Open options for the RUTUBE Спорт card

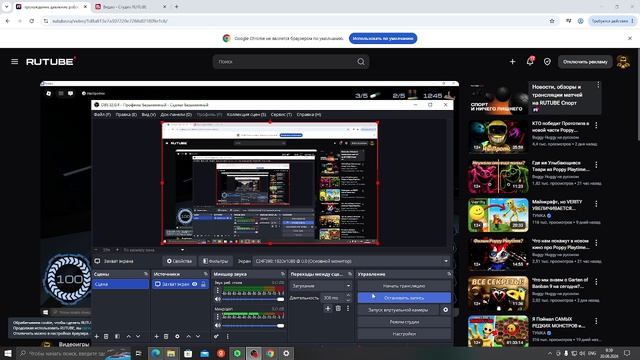[x=598, y=85]
